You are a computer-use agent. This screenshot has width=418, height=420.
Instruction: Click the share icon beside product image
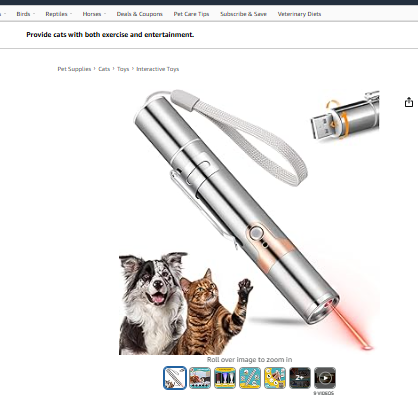[x=409, y=102]
